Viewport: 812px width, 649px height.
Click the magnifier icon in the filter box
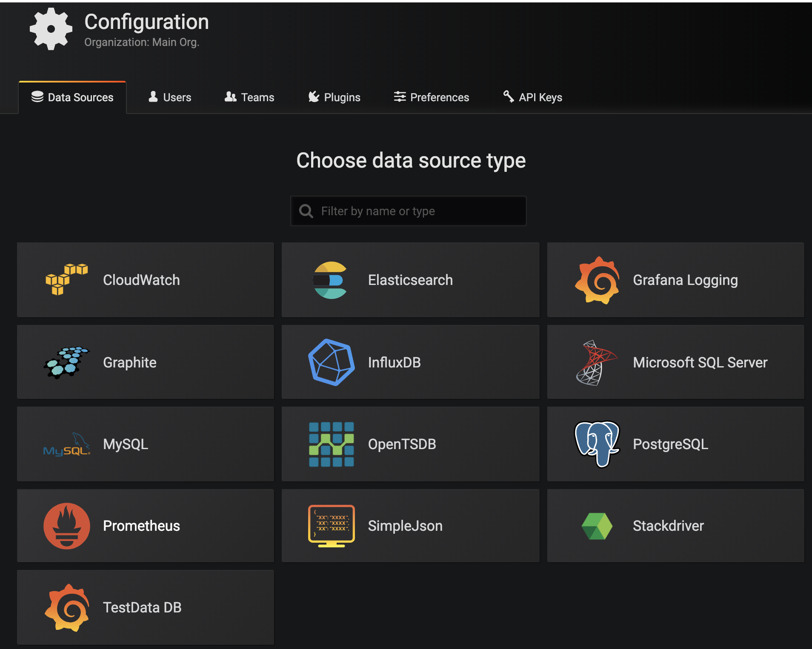[306, 211]
